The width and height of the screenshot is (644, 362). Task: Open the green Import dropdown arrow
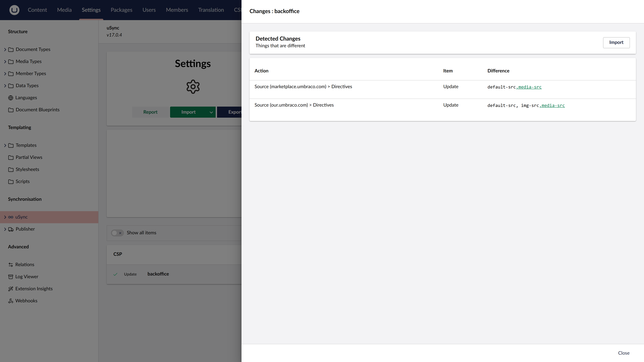pyautogui.click(x=211, y=112)
